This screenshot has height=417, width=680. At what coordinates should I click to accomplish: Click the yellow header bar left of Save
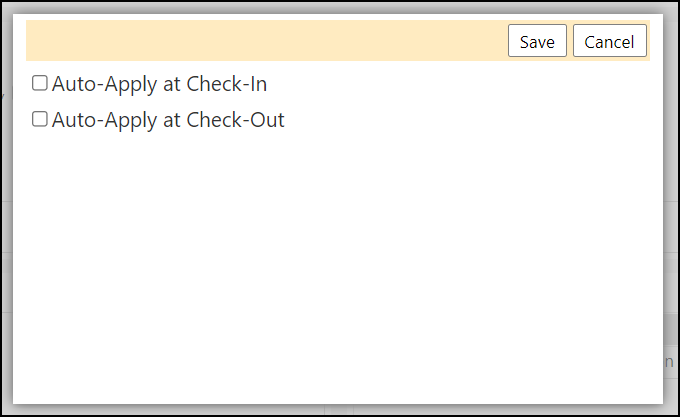click(265, 40)
